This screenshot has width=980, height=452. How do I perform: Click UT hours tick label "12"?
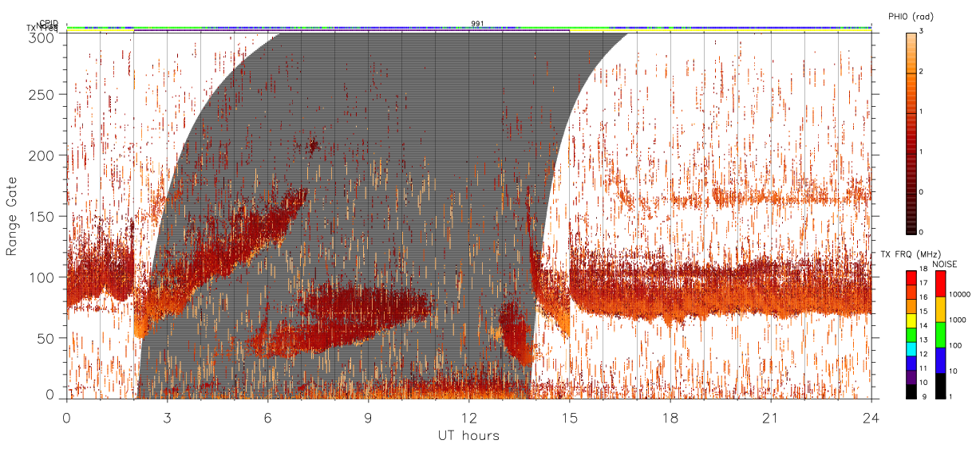tap(468, 417)
